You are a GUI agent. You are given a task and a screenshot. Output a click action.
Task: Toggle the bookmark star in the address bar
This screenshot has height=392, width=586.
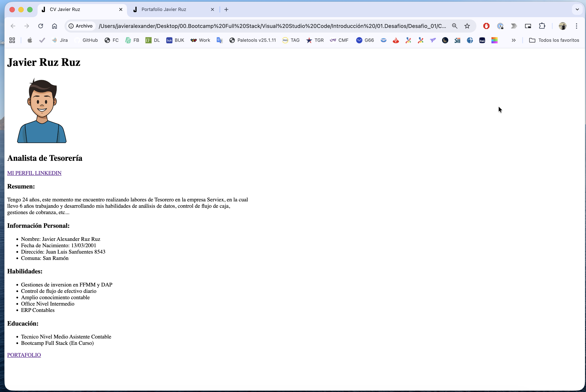[x=467, y=26]
